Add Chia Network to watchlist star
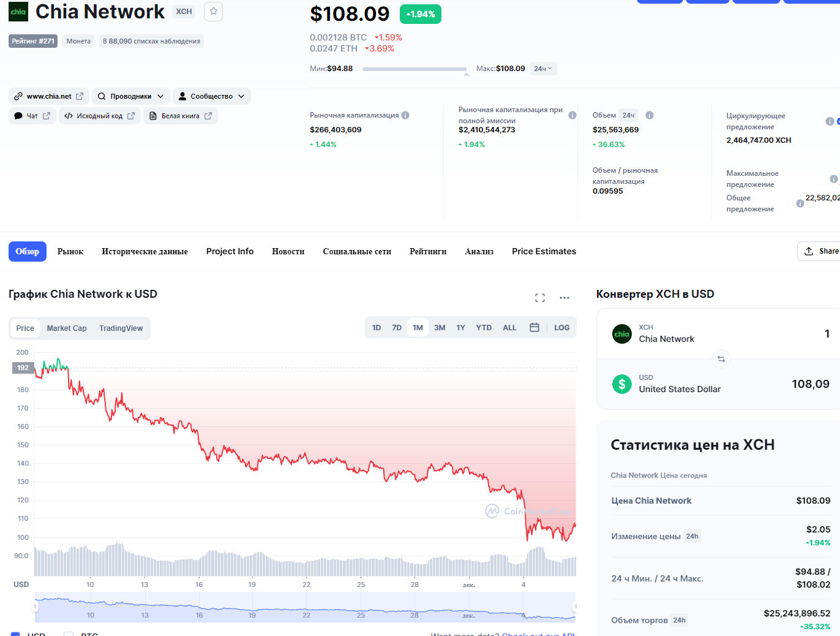Viewport: 840px width, 636px height. coord(213,12)
